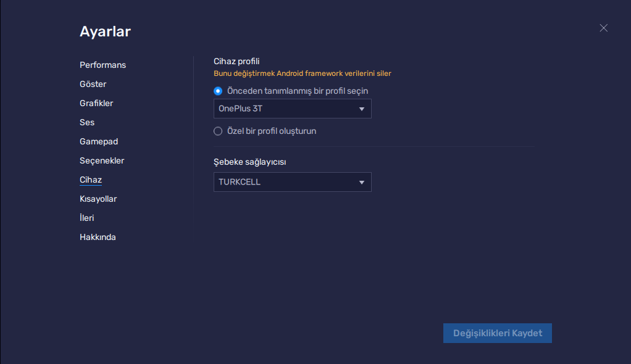This screenshot has width=631, height=364.
Task: Expand the TURKCELL network provider dropdown
Action: (292, 182)
